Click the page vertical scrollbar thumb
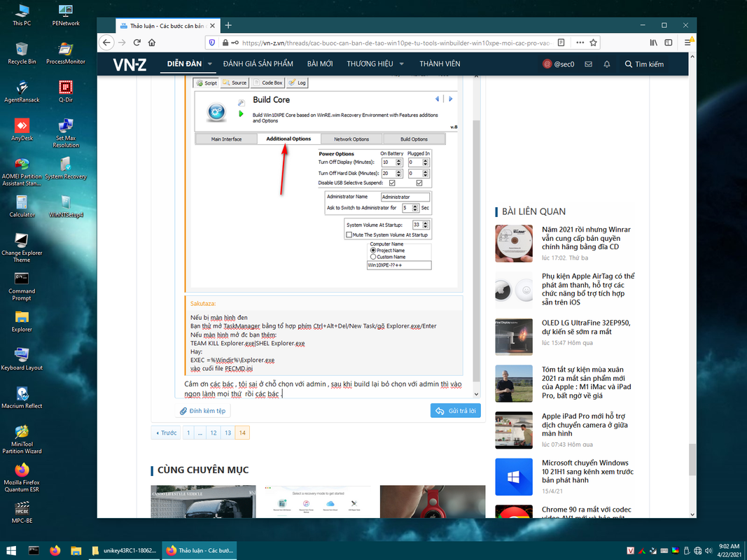This screenshot has height=560, width=747. [692, 459]
